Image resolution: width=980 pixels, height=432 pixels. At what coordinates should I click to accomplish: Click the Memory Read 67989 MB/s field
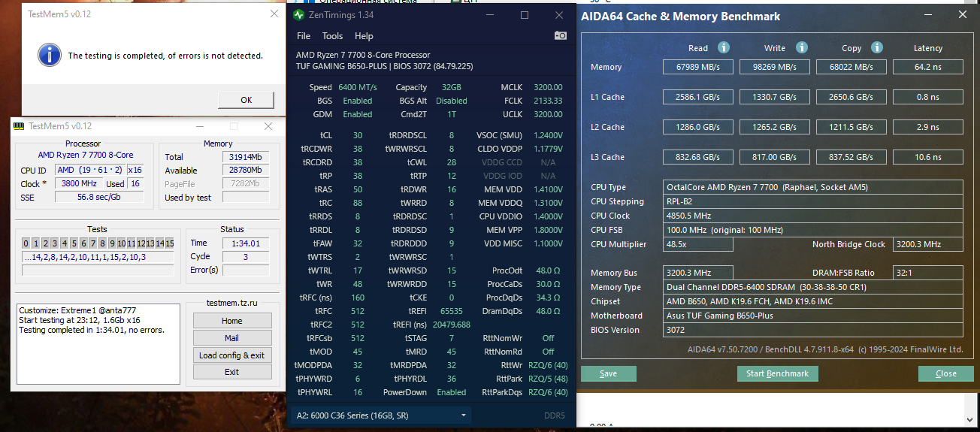click(x=698, y=67)
